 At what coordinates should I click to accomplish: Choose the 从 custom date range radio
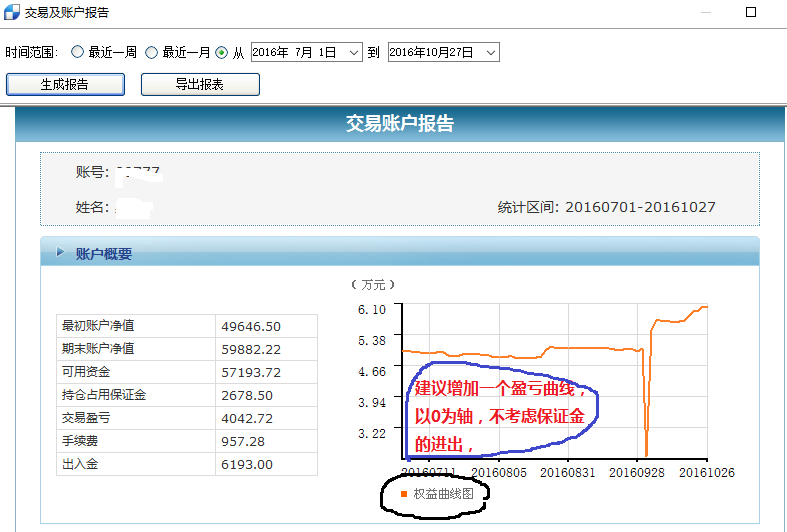point(222,52)
